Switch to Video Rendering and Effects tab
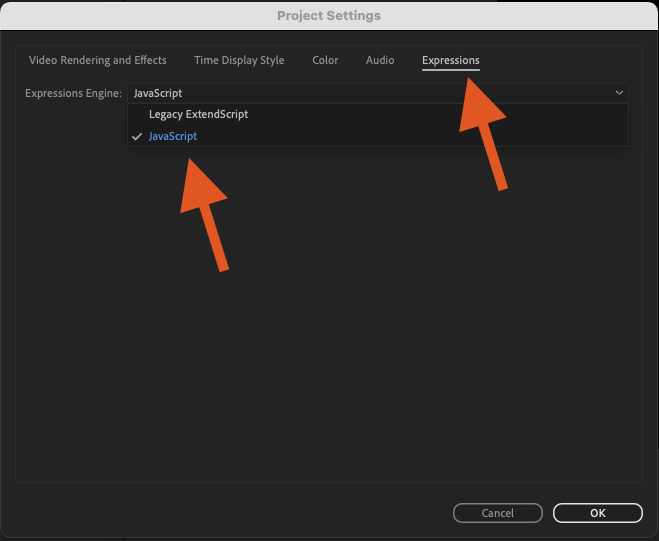The height and width of the screenshot is (541, 659). coord(98,60)
